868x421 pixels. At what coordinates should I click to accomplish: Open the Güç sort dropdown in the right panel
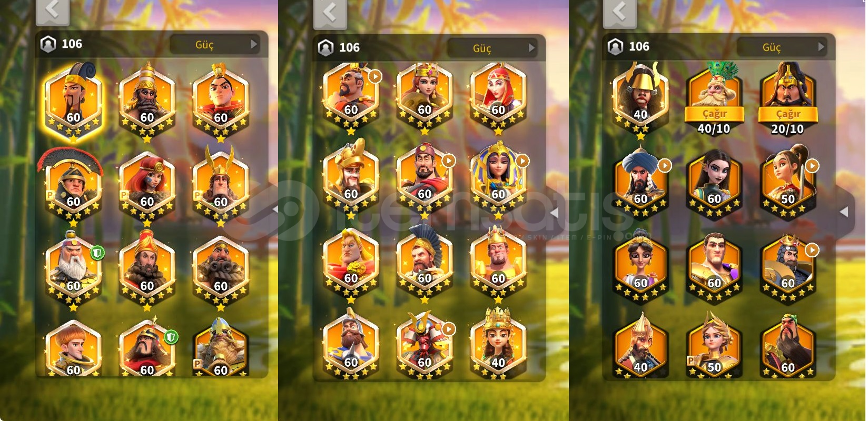[x=781, y=47]
